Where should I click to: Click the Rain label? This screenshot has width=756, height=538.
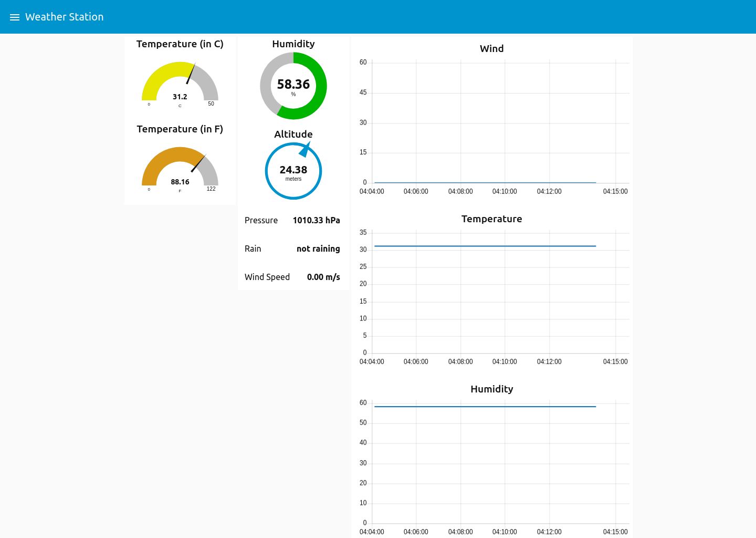tap(253, 249)
